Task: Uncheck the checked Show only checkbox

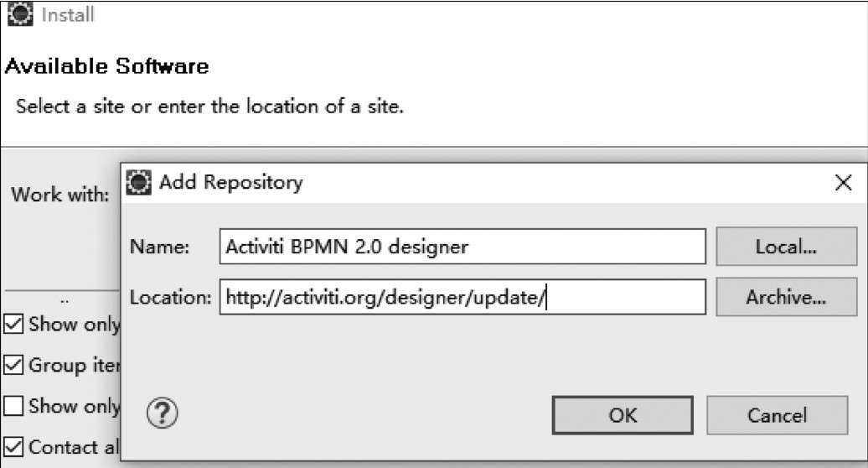Action: pos(13,324)
